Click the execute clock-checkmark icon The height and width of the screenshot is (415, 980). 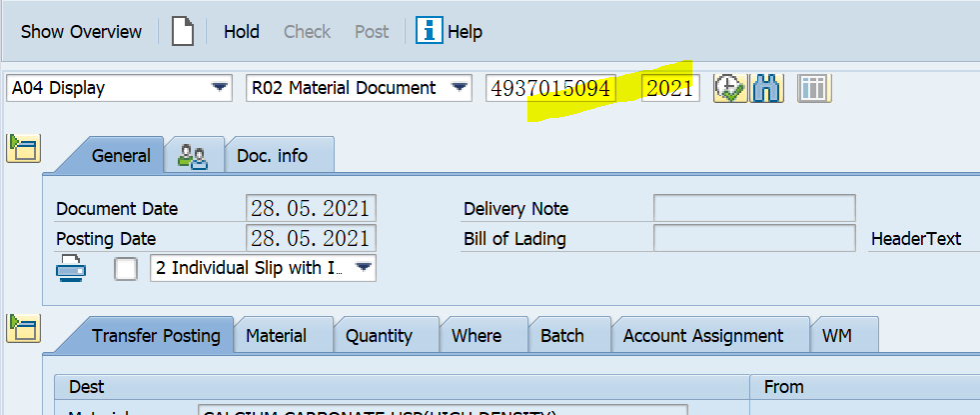730,88
